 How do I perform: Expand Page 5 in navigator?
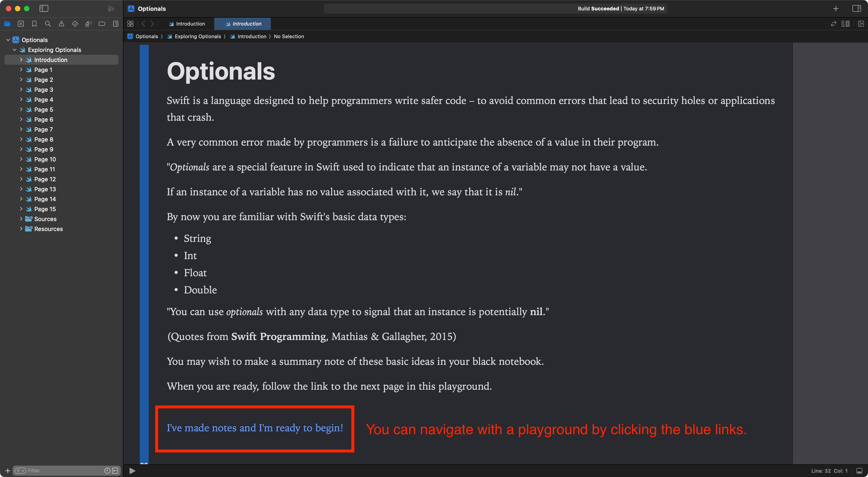21,110
